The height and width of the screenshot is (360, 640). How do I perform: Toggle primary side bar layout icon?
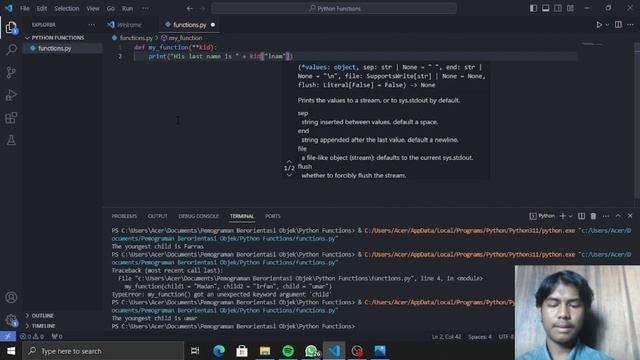coord(533,8)
